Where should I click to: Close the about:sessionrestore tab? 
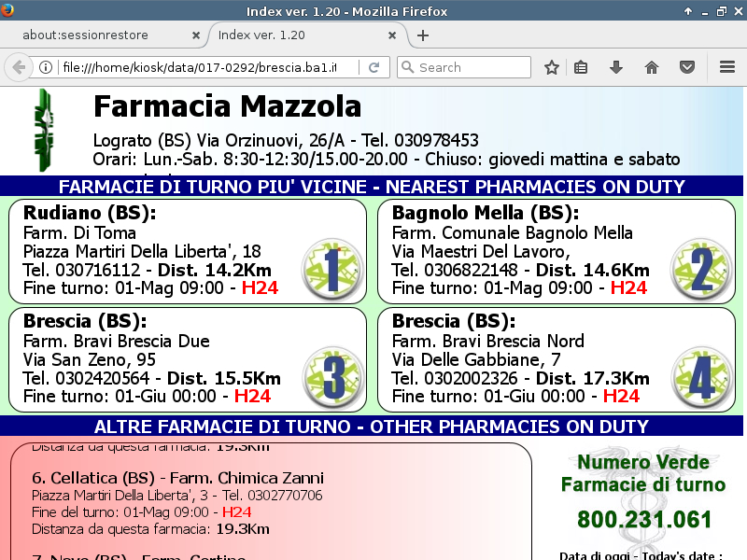click(196, 35)
